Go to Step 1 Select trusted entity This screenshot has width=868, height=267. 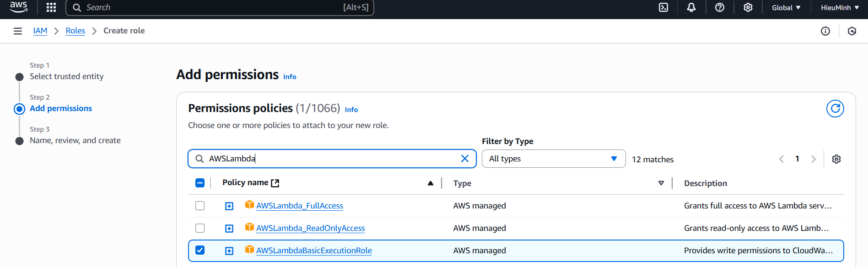(67, 76)
